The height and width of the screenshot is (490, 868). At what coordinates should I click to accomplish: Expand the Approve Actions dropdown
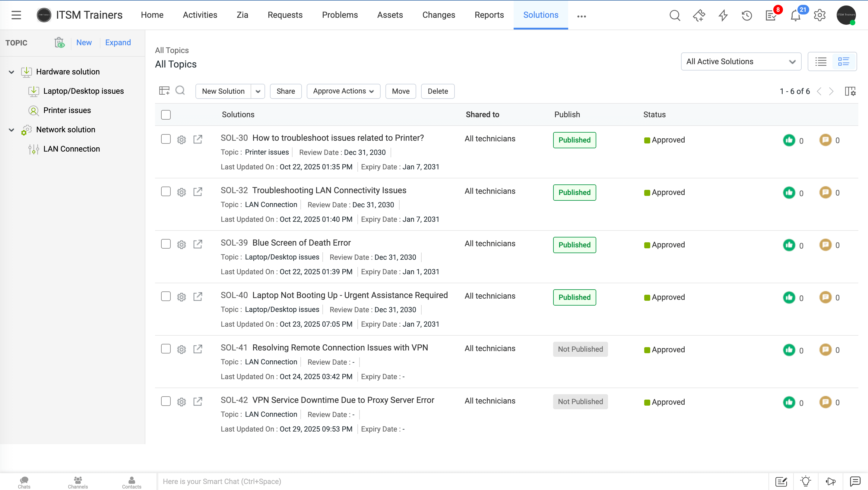pyautogui.click(x=343, y=91)
